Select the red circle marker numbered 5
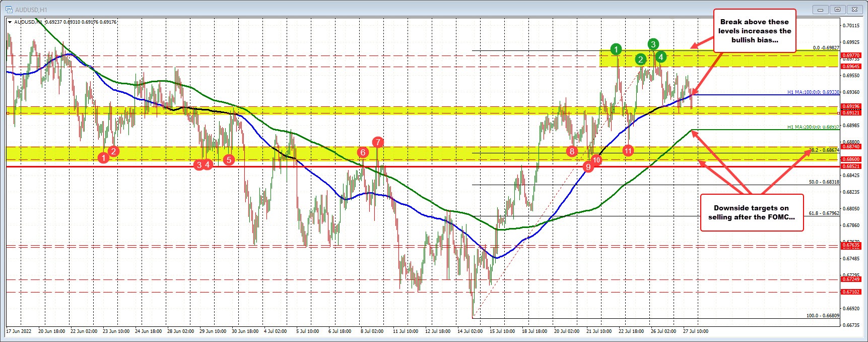Screen dimensions: 868x342 (x=229, y=160)
